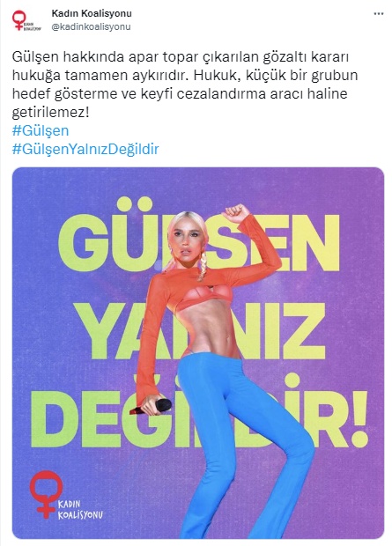Screen dimensions: 392x546
Task: Open the #GülşenYalnızDeğildir hashtag
Action: pyautogui.click(x=85, y=149)
